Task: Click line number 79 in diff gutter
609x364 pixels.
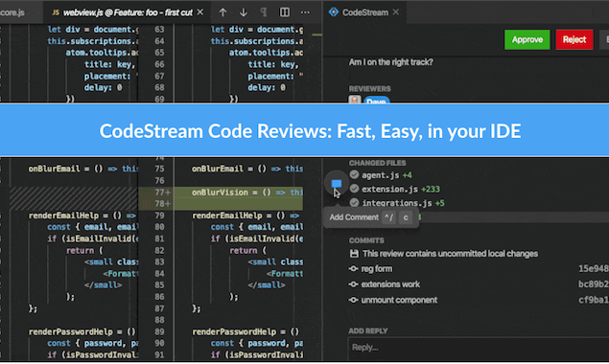Action: click(x=159, y=216)
